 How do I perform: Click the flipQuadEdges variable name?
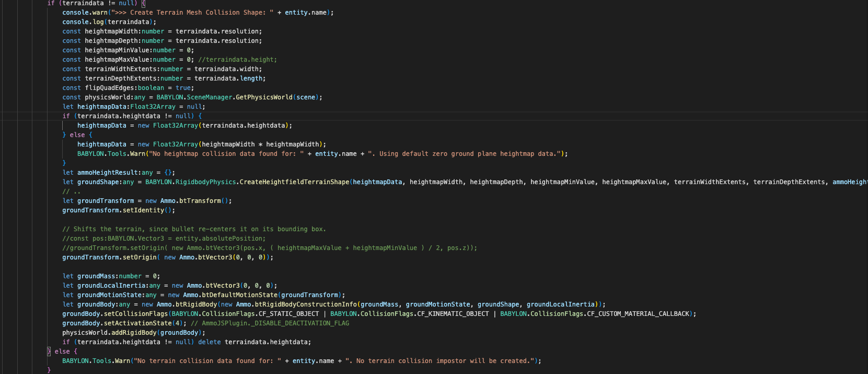[x=109, y=88]
